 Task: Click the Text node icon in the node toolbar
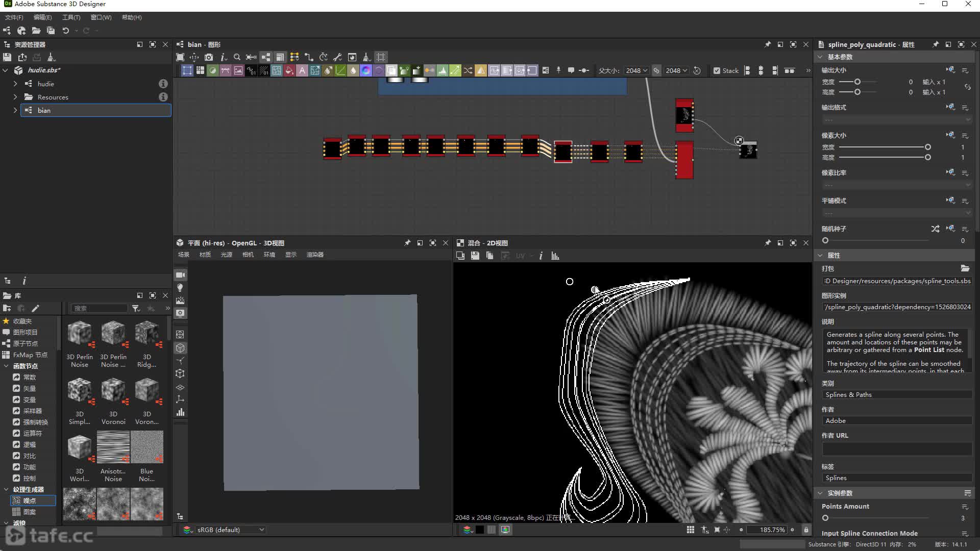pos(302,71)
